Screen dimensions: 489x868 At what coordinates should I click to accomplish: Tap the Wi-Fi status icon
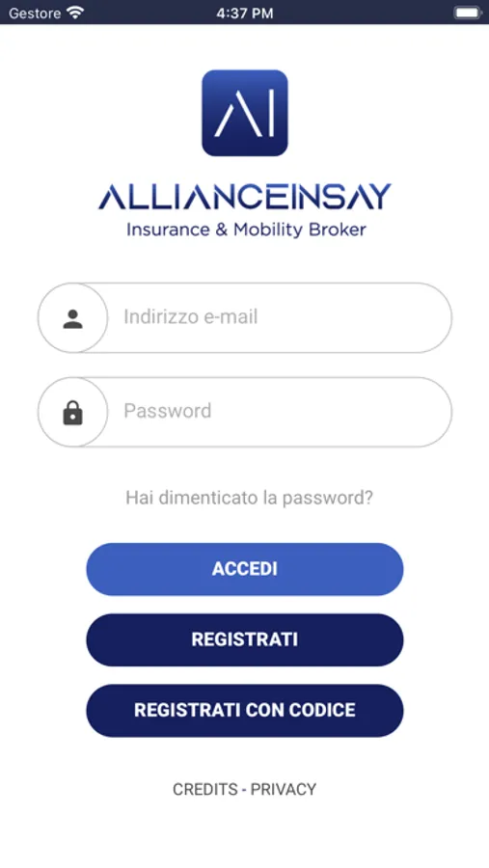75,13
